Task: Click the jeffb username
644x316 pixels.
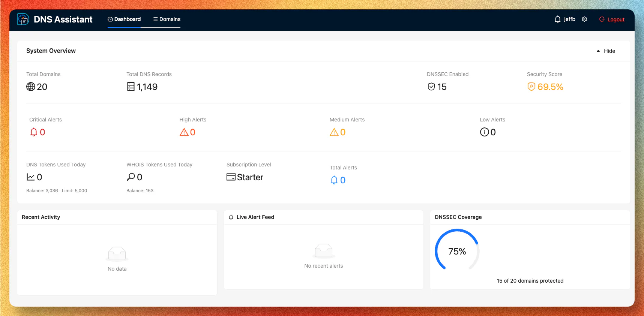Action: [x=570, y=19]
